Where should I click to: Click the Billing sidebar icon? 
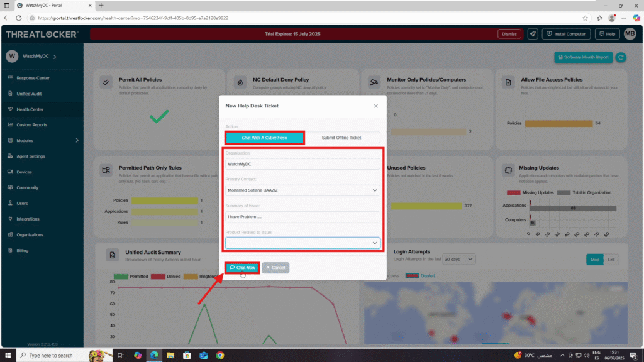[x=10, y=250]
